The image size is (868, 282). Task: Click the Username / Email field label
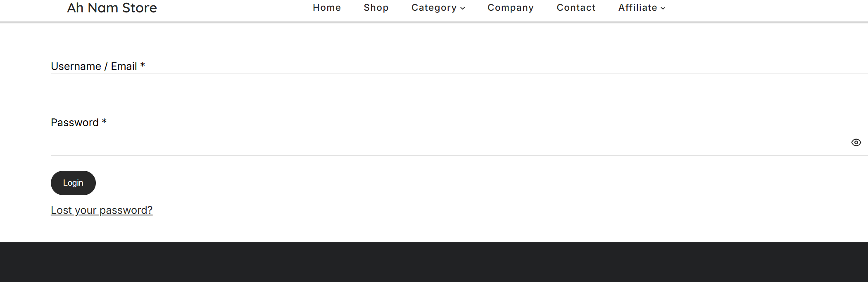tap(94, 66)
